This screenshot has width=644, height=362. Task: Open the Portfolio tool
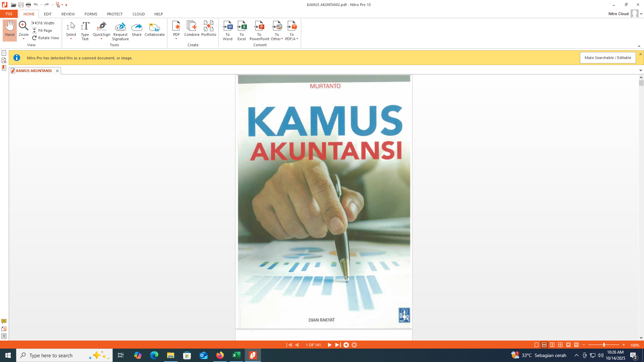[x=208, y=27]
